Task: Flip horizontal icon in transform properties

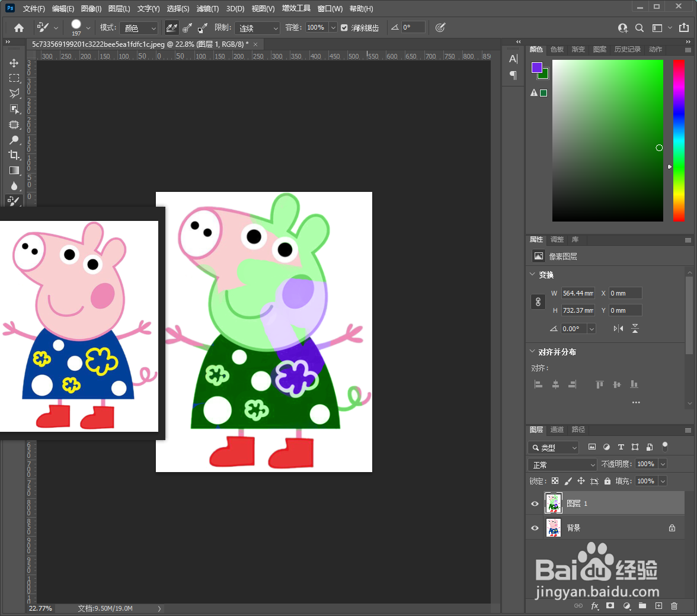Action: pyautogui.click(x=618, y=329)
